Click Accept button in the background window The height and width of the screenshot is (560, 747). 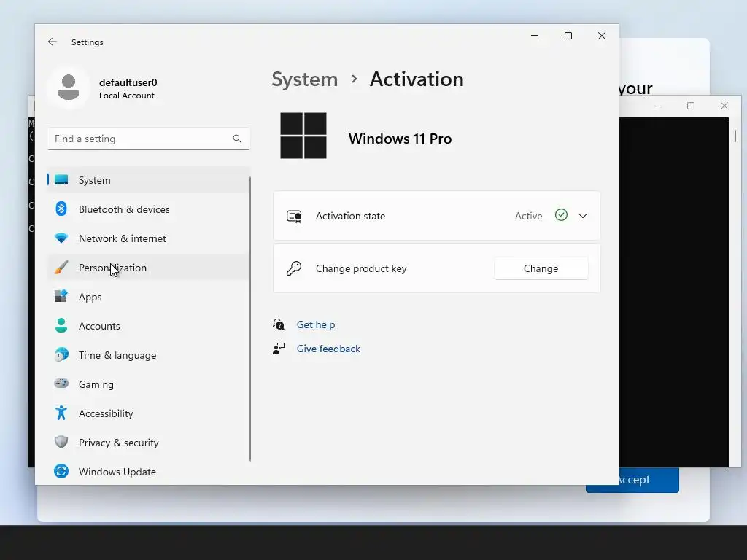click(x=649, y=480)
